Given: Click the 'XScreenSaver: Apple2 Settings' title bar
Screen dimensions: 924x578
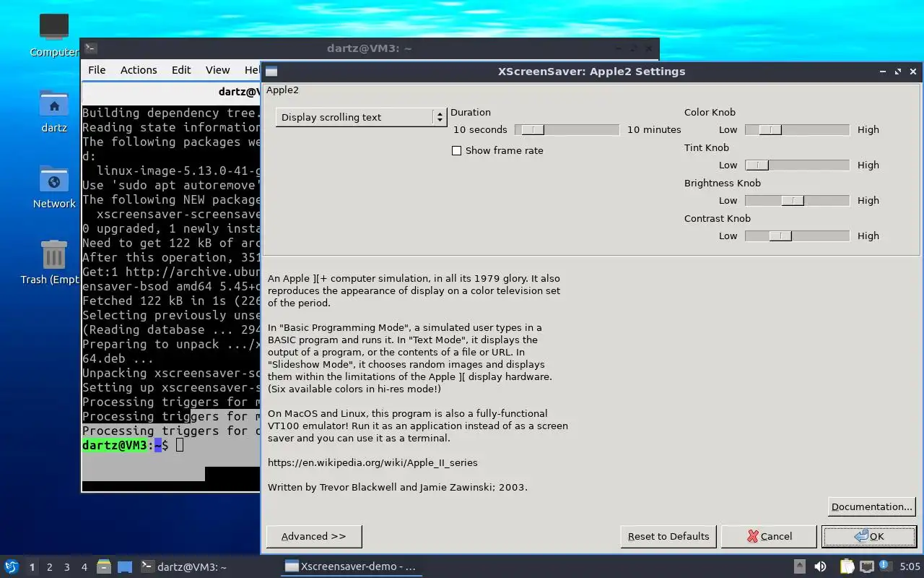Looking at the screenshot, I should [x=592, y=71].
